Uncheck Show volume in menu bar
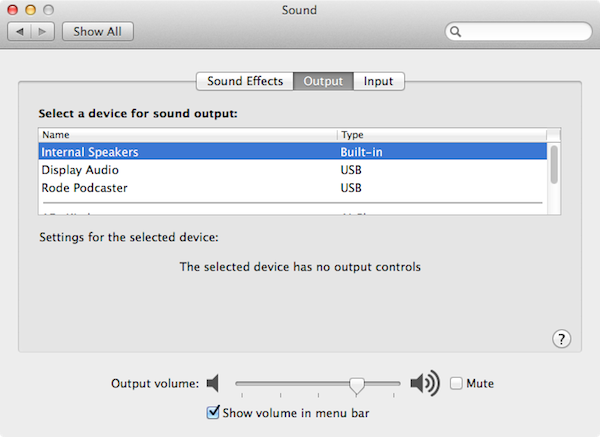This screenshot has width=600, height=437. click(213, 412)
